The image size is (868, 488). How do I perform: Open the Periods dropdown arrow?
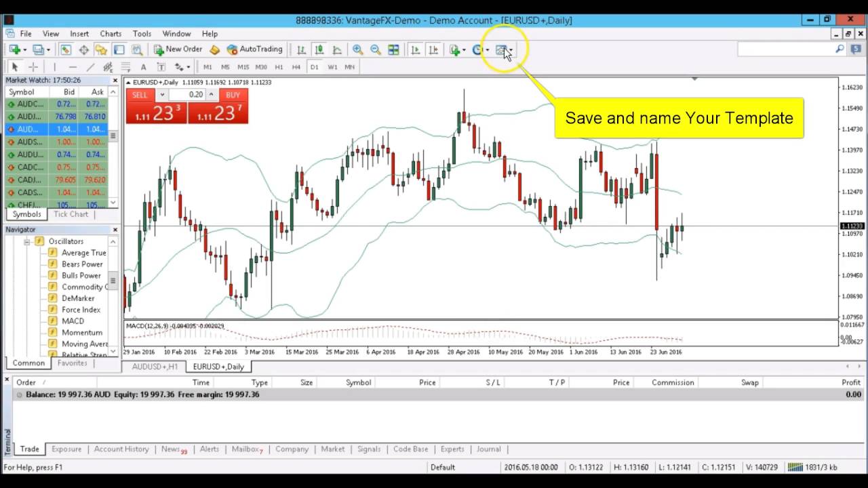click(487, 49)
